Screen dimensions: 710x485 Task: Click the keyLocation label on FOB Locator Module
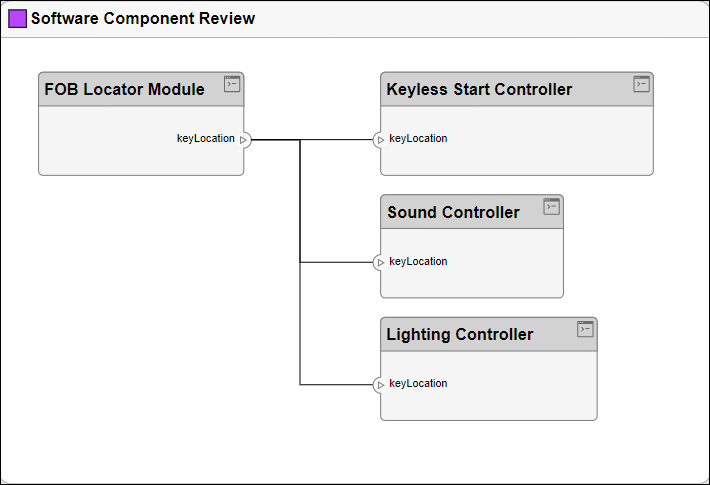[x=206, y=139]
